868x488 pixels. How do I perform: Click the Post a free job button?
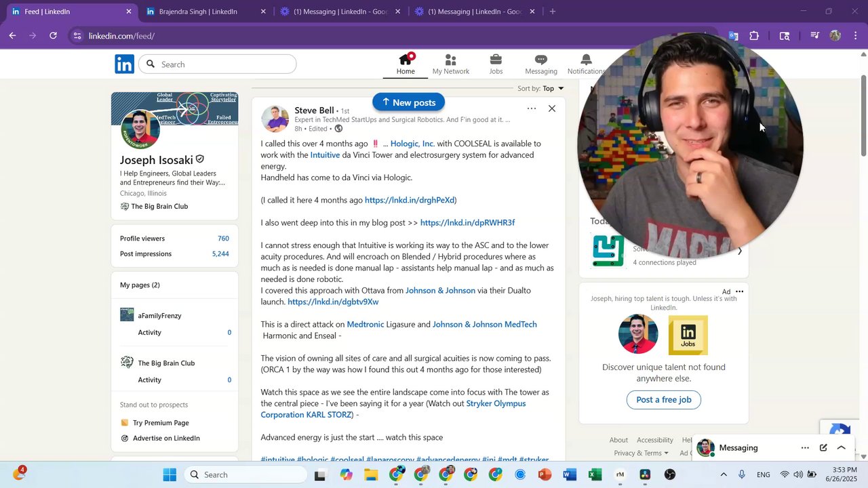click(x=663, y=400)
